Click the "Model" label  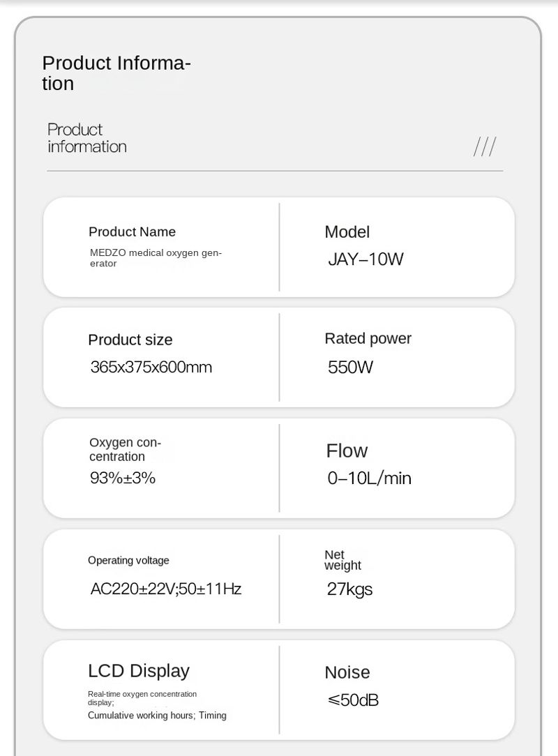click(347, 232)
